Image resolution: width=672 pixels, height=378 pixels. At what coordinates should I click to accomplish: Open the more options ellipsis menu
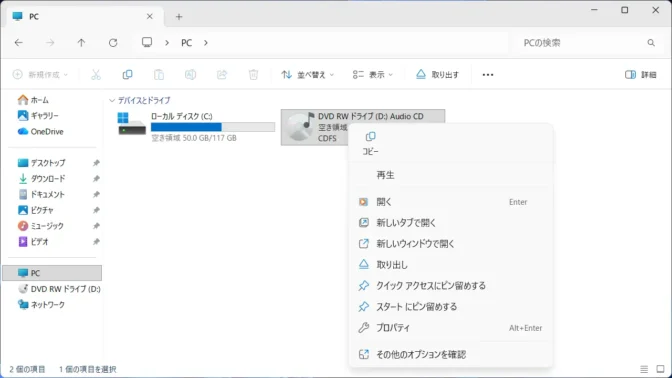click(x=488, y=75)
